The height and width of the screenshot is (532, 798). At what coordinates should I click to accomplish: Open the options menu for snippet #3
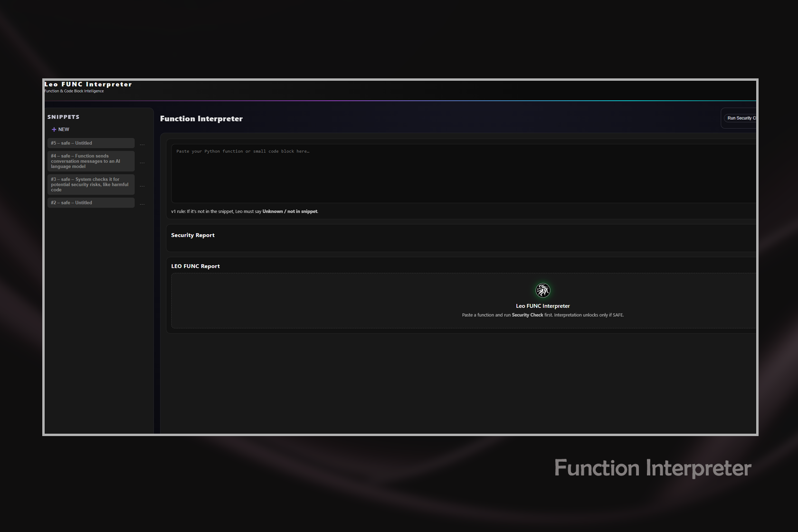pyautogui.click(x=142, y=185)
